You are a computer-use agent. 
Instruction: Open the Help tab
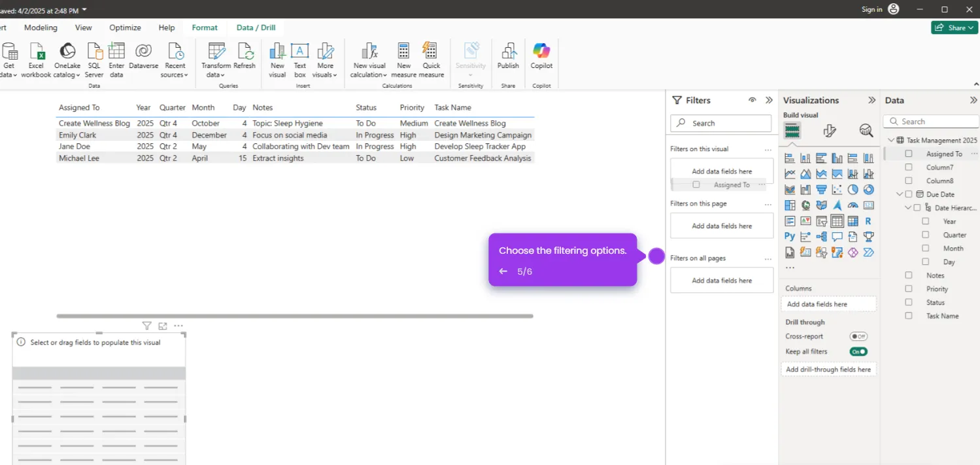click(167, 27)
